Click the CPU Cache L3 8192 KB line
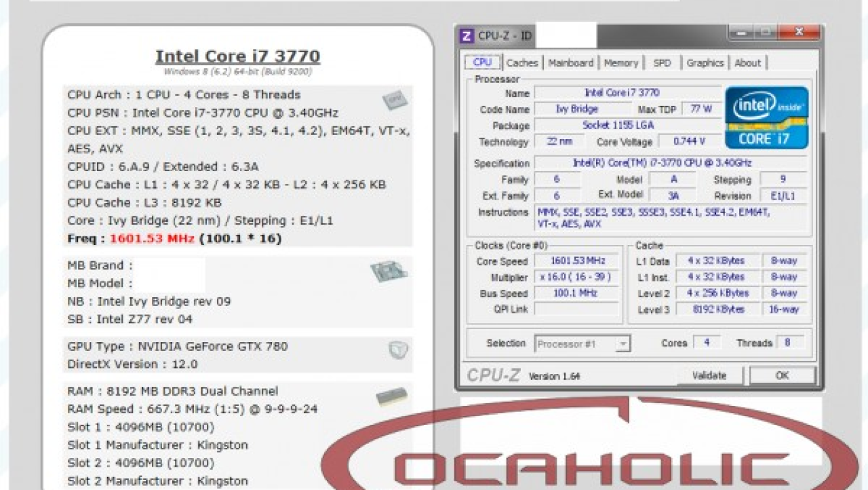This screenshot has width=868, height=490. (x=144, y=203)
